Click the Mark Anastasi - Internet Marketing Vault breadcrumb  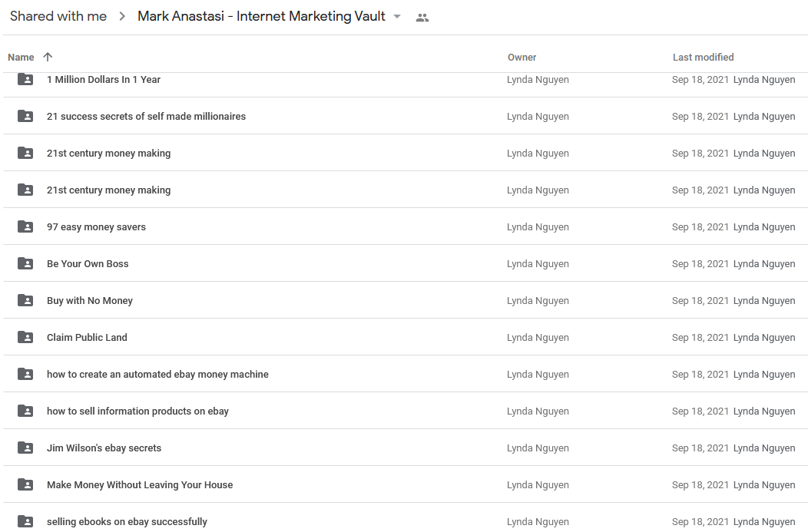(261, 16)
